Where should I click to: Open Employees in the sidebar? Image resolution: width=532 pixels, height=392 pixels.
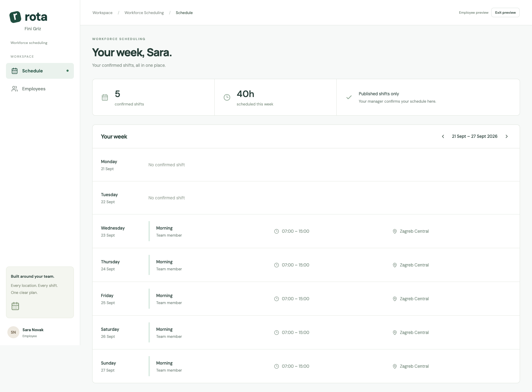40,89
